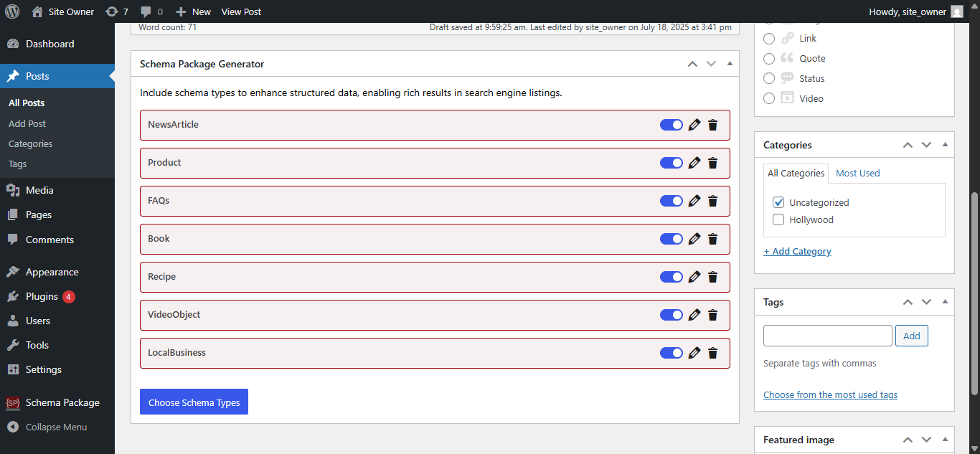Image resolution: width=980 pixels, height=454 pixels.
Task: Toggle the Recipe schema switch
Action: click(672, 277)
